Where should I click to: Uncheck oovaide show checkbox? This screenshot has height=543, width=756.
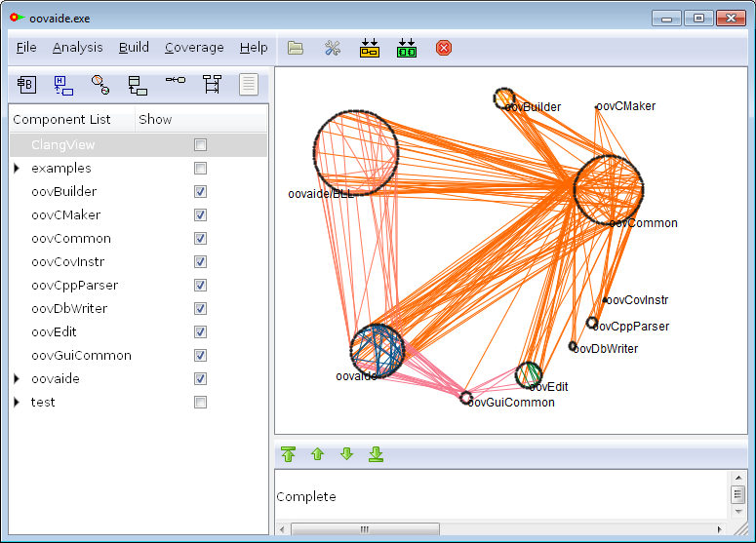(200, 378)
